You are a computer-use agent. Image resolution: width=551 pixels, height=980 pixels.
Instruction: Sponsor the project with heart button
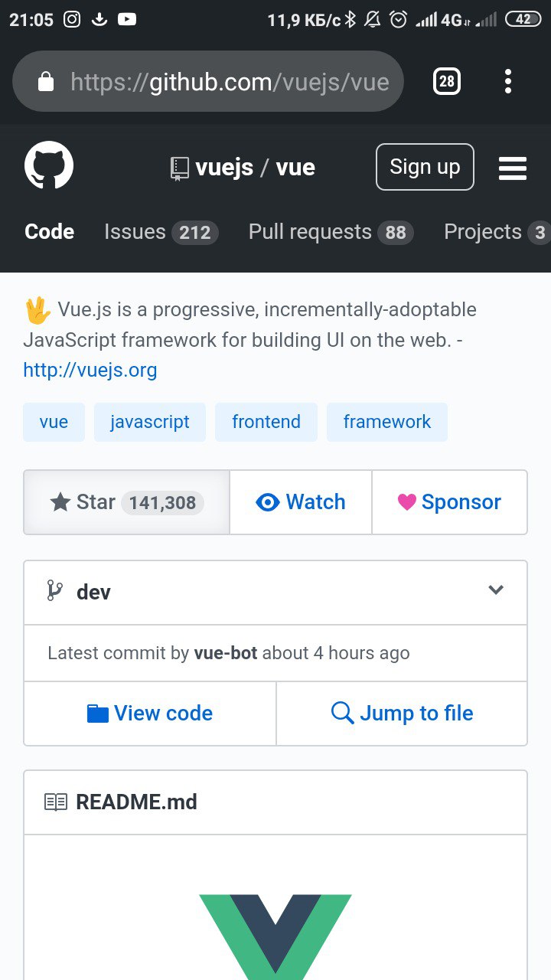coord(450,502)
